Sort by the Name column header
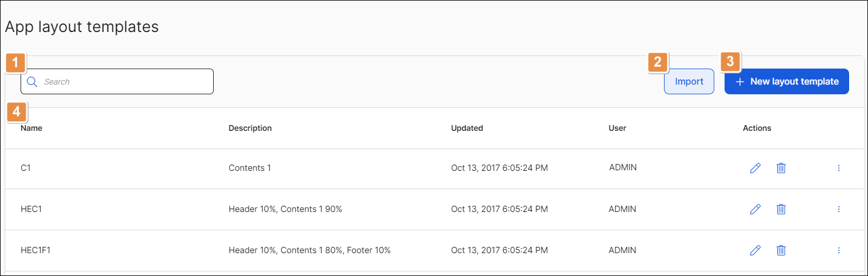 coord(31,128)
